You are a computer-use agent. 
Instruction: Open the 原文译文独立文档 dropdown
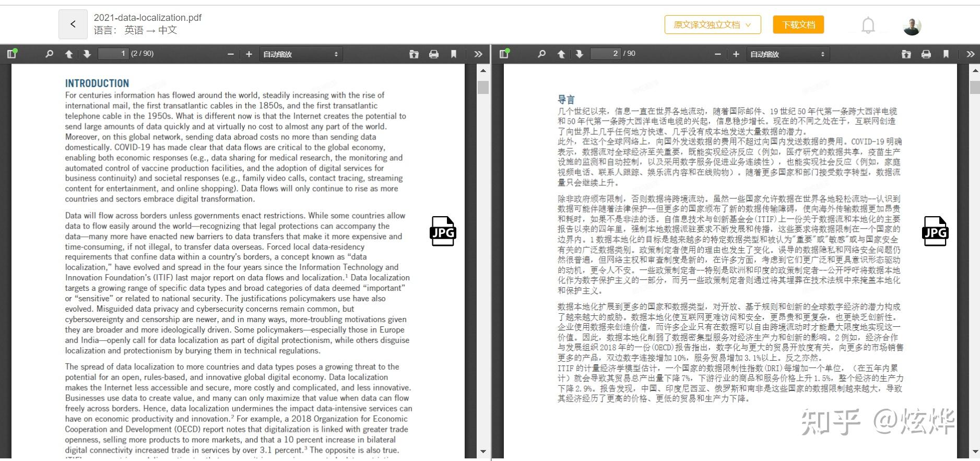coord(712,25)
